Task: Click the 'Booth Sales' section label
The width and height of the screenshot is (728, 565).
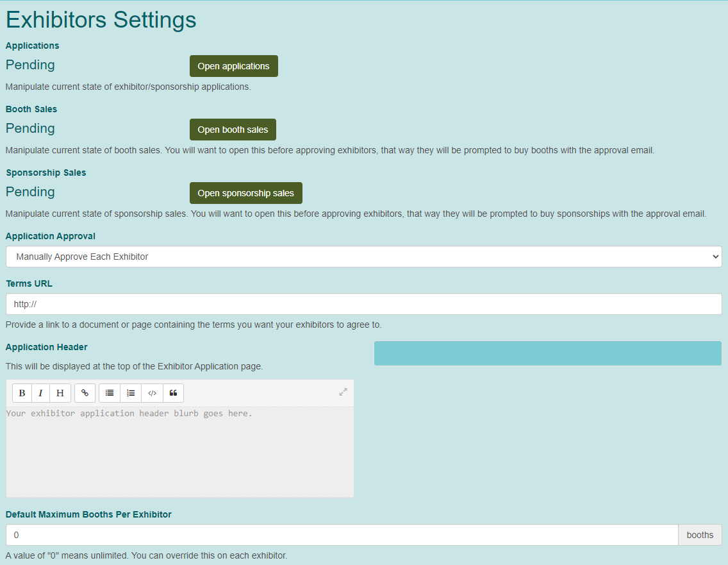Action: pos(31,109)
